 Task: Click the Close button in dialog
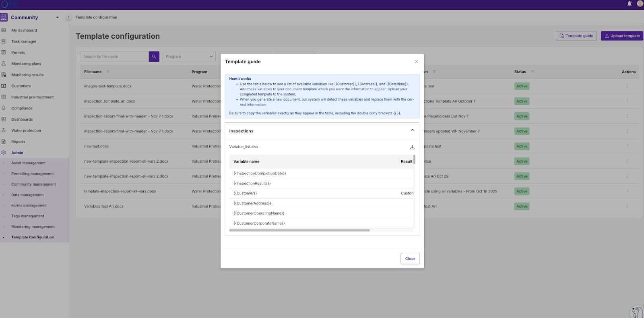coord(410,258)
